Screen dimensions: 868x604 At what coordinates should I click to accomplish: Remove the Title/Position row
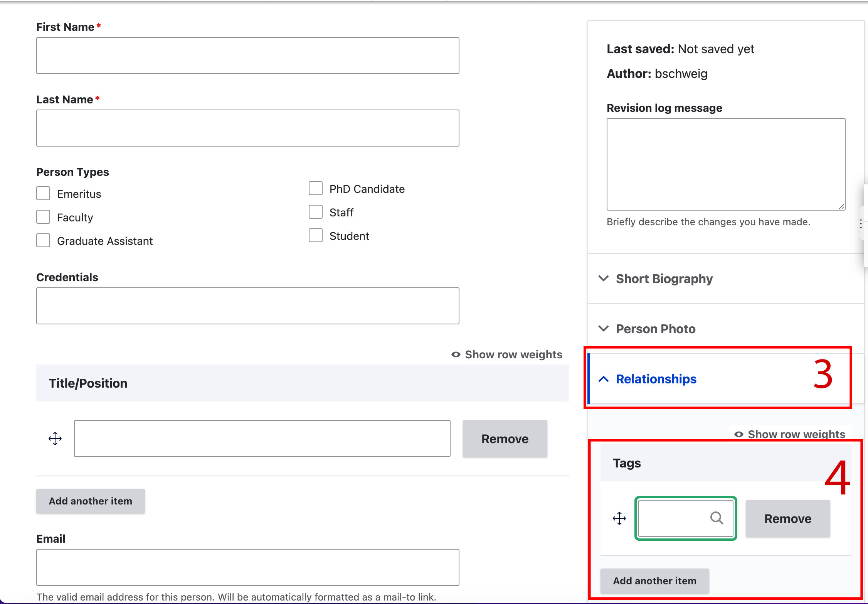(505, 439)
